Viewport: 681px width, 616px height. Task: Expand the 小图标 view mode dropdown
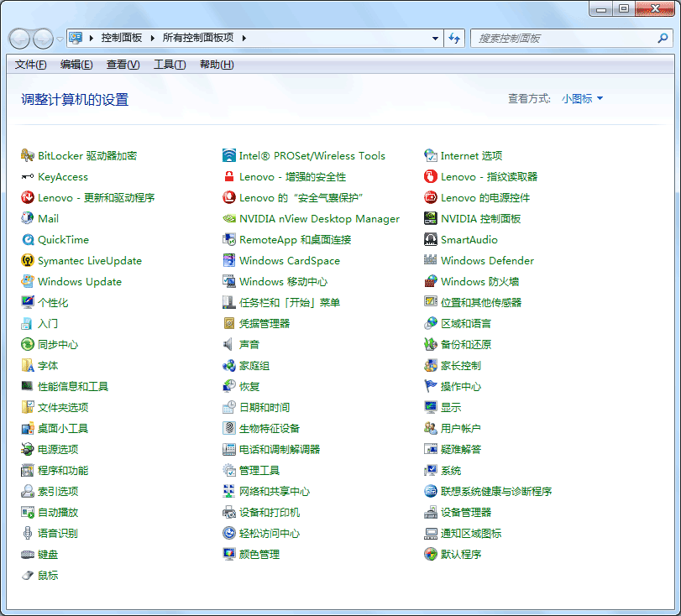point(582,98)
